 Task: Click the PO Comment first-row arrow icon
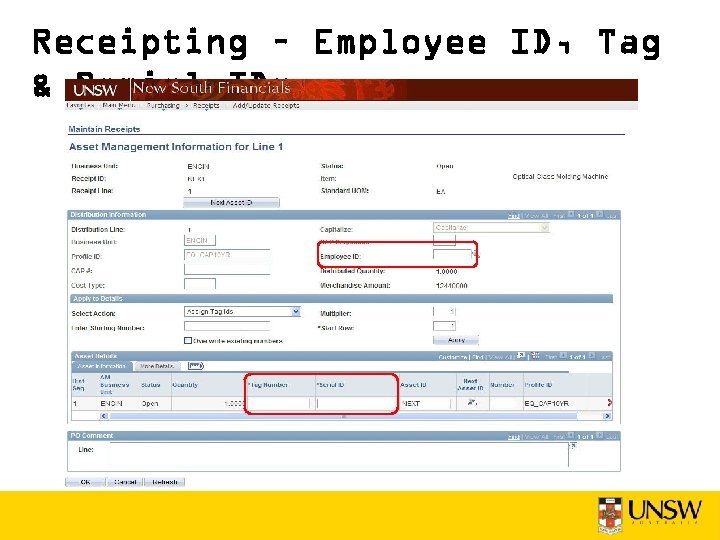(x=571, y=435)
